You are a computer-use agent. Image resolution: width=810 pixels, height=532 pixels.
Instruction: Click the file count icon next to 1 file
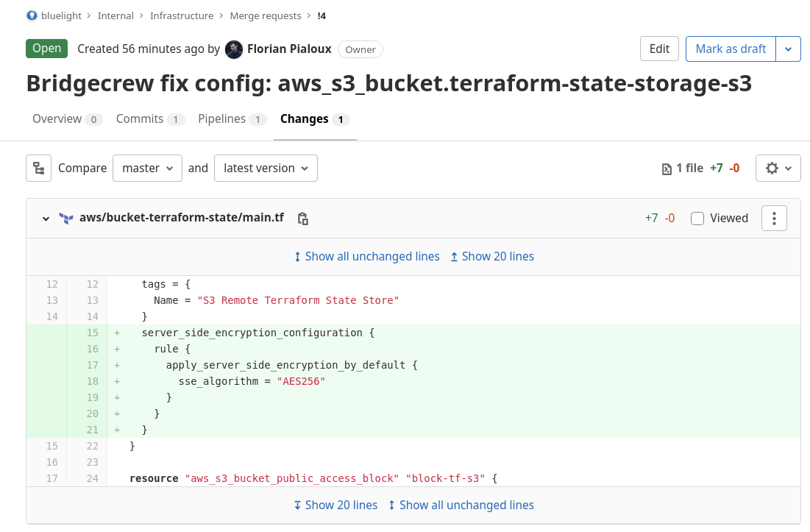point(667,169)
